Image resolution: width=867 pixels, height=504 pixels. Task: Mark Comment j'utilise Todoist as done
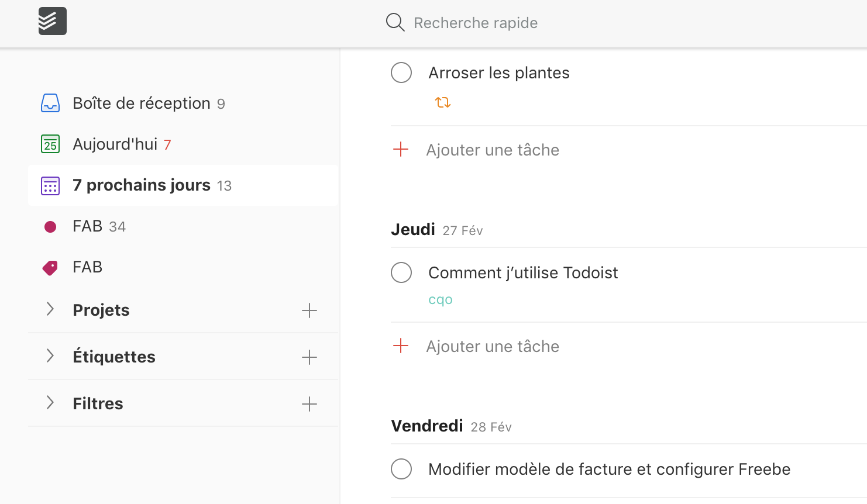(x=401, y=272)
